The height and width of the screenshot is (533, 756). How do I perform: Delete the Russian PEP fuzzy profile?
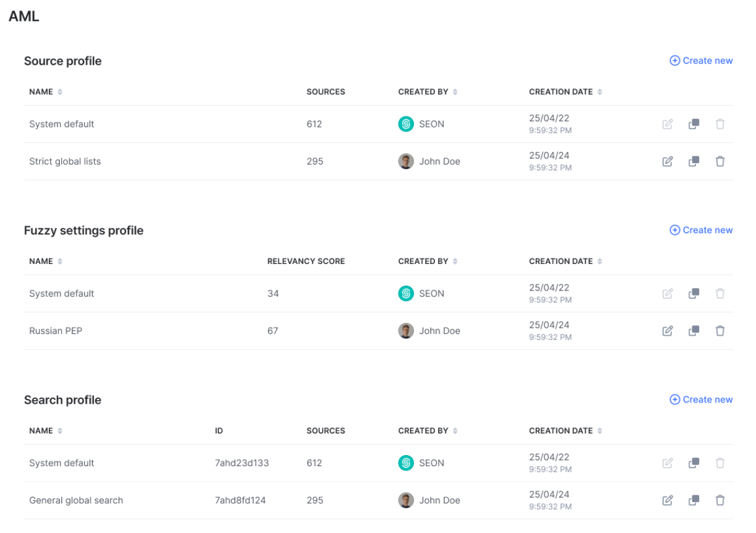click(720, 331)
